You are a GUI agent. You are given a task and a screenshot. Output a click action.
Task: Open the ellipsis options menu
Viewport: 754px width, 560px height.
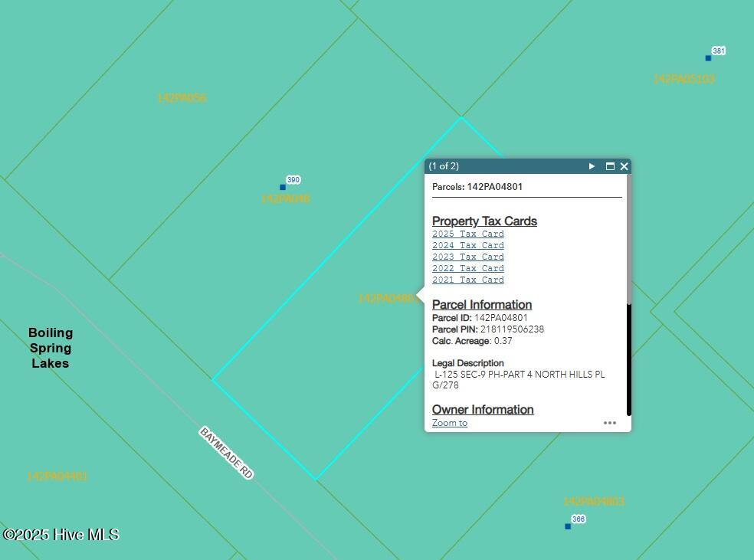point(610,423)
